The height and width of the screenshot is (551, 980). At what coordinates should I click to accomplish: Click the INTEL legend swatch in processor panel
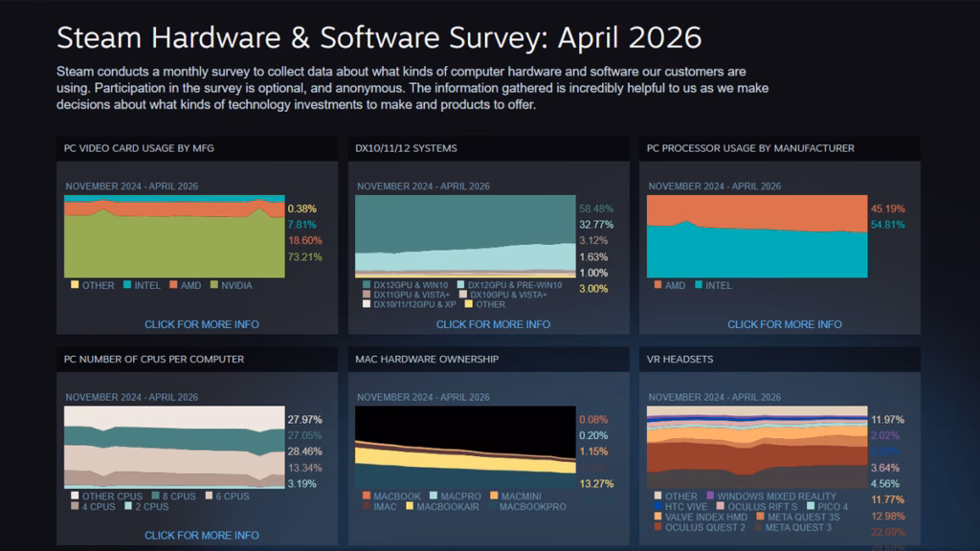coord(699,285)
